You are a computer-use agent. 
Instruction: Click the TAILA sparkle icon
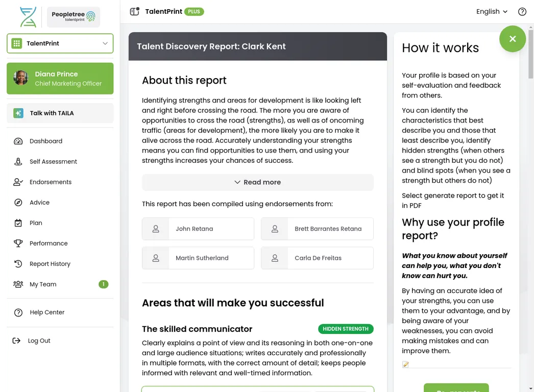[18, 113]
